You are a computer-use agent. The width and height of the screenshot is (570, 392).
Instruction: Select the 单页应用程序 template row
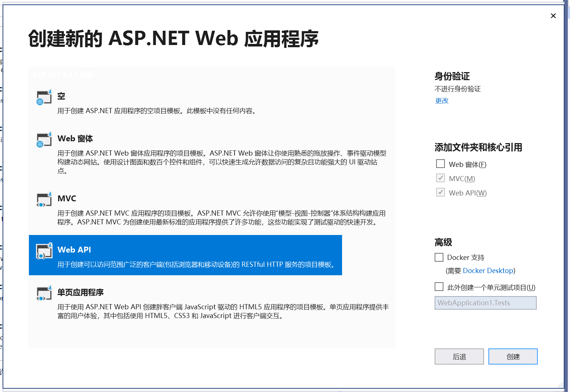[183, 304]
